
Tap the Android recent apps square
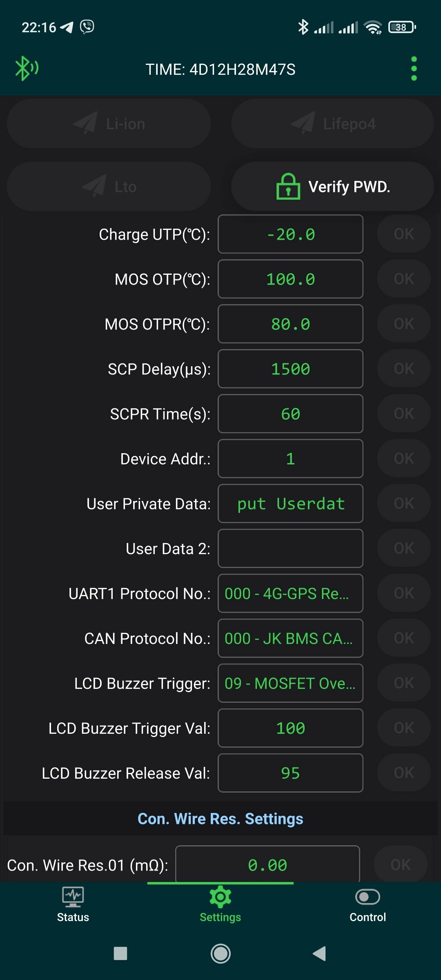(x=120, y=953)
